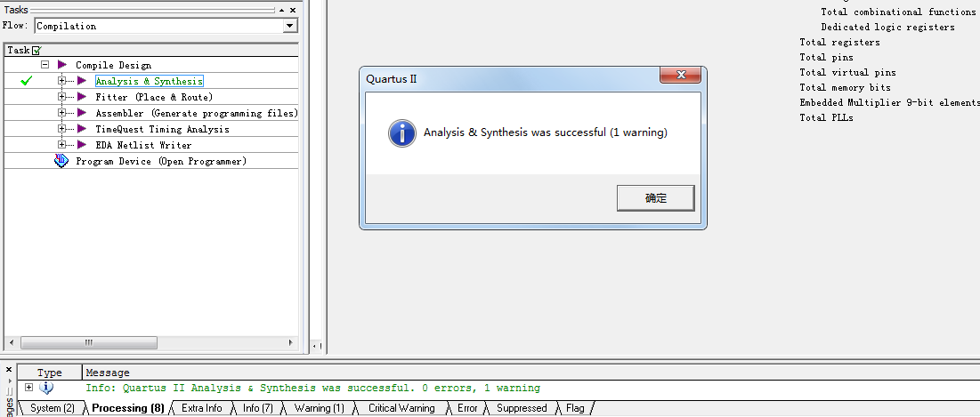Expand the Assembler node
The width and height of the screenshot is (980, 417).
point(61,113)
